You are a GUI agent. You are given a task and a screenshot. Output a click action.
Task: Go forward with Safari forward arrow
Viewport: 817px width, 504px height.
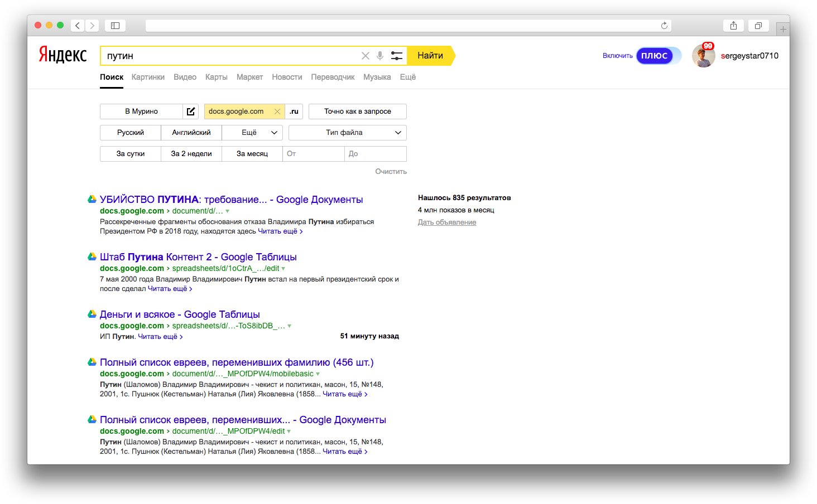pos(92,26)
